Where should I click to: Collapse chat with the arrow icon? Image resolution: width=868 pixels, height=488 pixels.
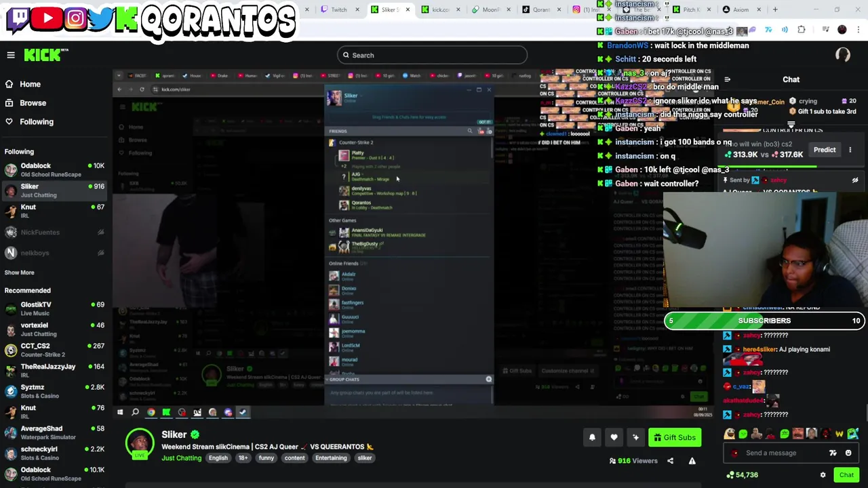click(x=728, y=79)
